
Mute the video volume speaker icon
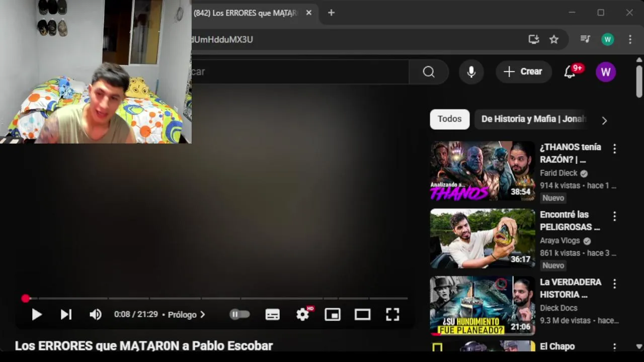coord(95,315)
